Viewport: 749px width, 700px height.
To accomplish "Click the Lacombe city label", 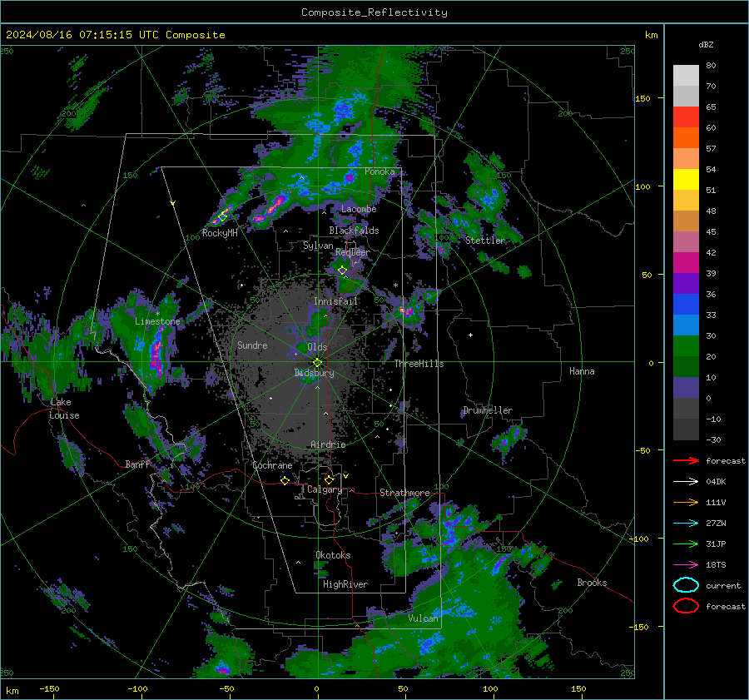I will (359, 209).
